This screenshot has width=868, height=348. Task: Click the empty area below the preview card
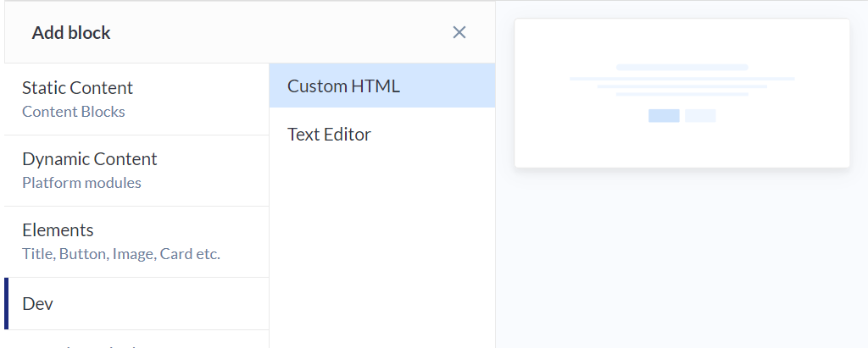(x=682, y=254)
